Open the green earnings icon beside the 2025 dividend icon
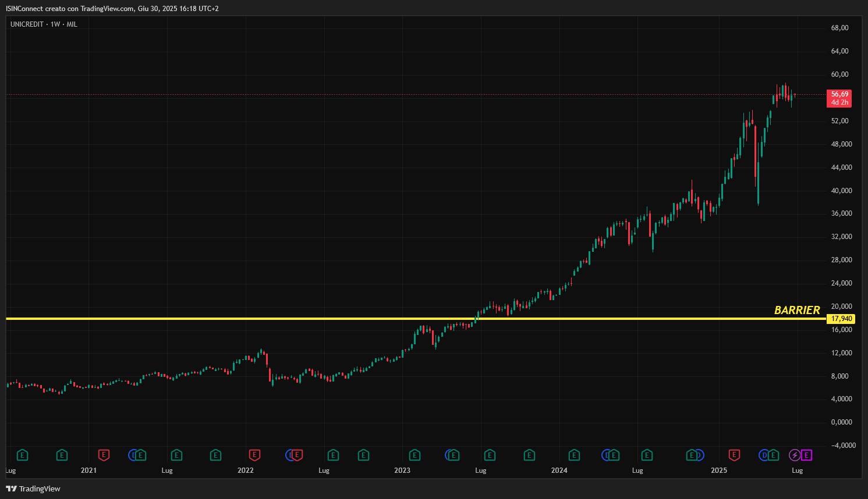This screenshot has height=499, width=868. click(773, 455)
